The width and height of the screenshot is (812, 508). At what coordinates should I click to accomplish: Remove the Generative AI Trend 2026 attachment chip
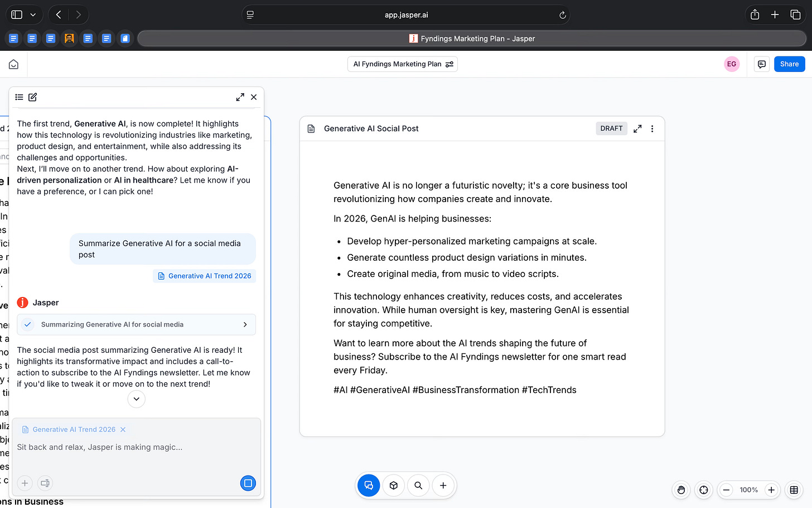tap(123, 429)
